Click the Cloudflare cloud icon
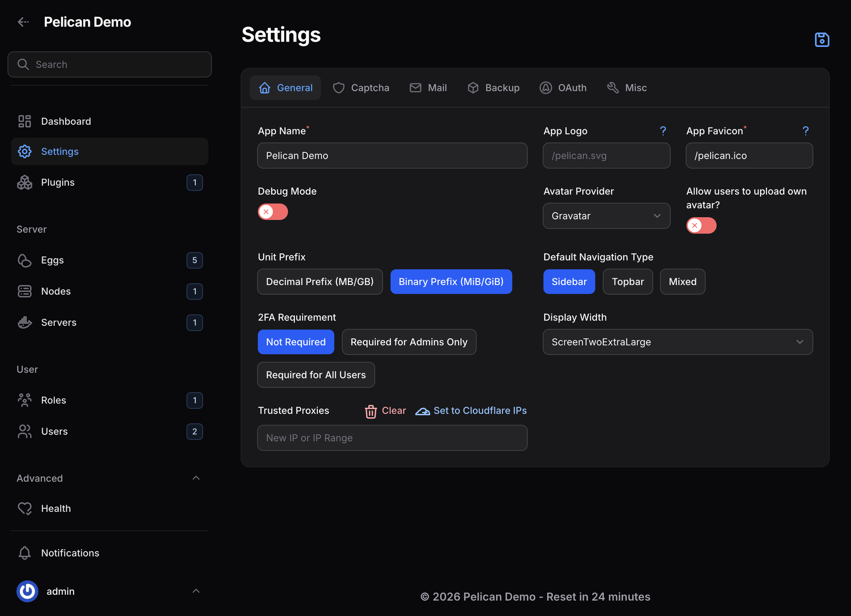The width and height of the screenshot is (851, 616). [422, 411]
